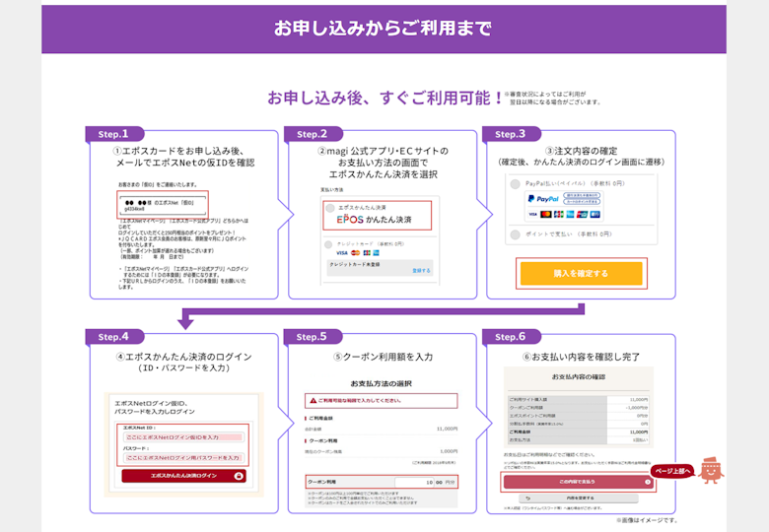Screen dimensions: 769x532
Task: Click the 登録する link in Step 2
Action: pos(421,270)
